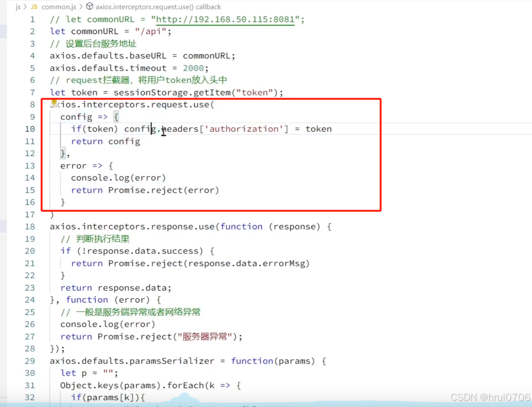Open the common.js breadcrumb item

59,7
